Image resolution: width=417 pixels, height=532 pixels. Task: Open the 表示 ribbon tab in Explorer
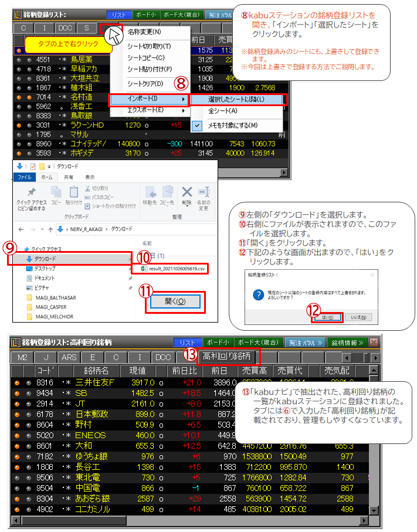[x=90, y=177]
